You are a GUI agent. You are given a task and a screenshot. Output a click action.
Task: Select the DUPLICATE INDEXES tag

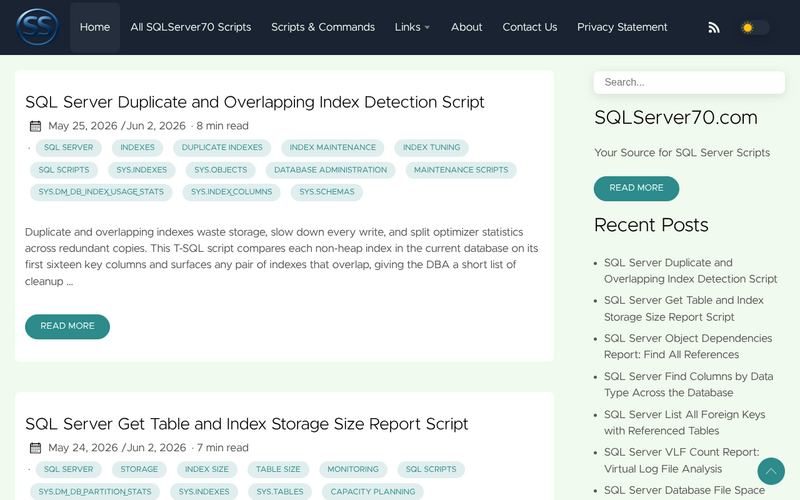coord(222,147)
